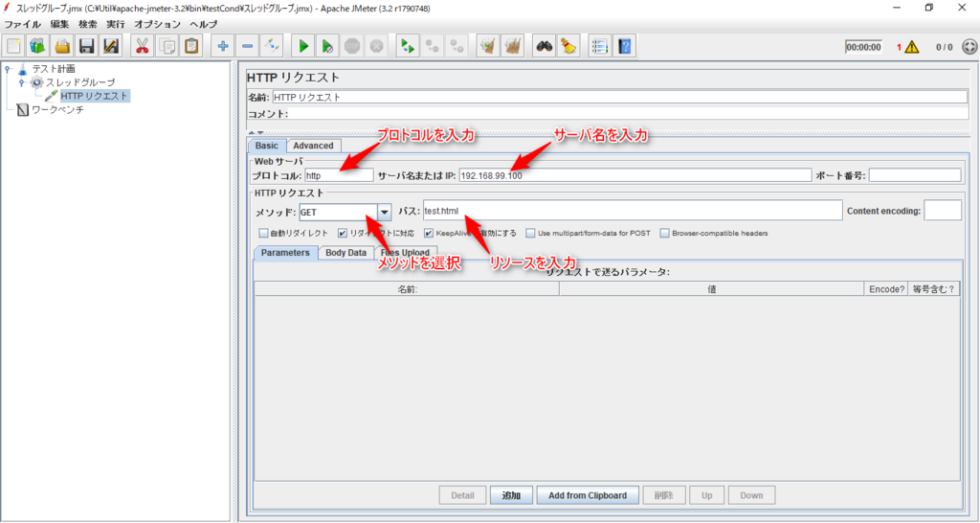
Task: Click the Remote shutdown all icon
Action: click(x=457, y=46)
